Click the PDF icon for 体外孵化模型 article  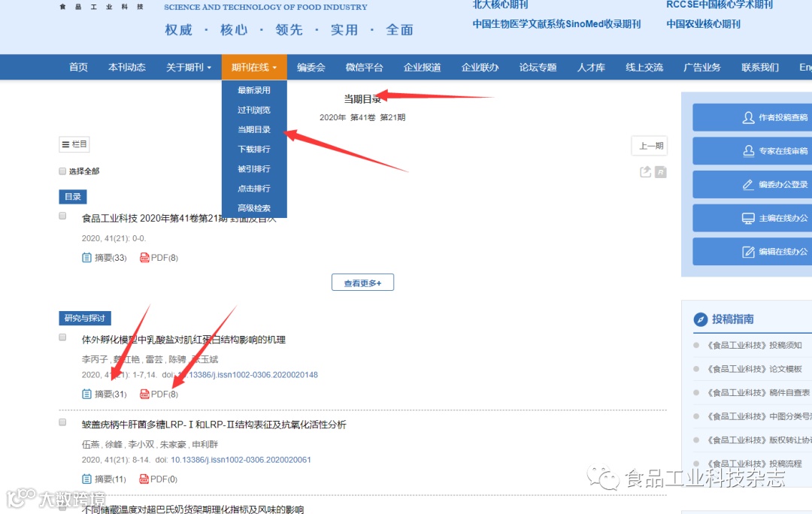coord(144,394)
